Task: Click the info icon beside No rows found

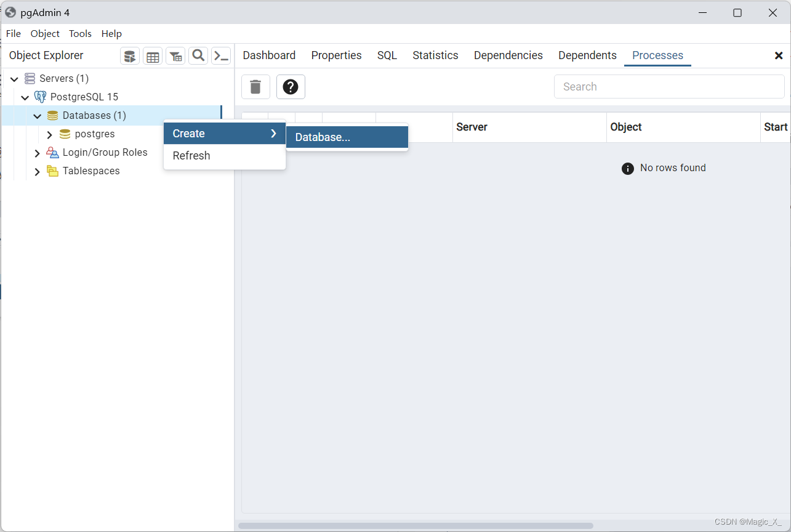Action: (628, 168)
